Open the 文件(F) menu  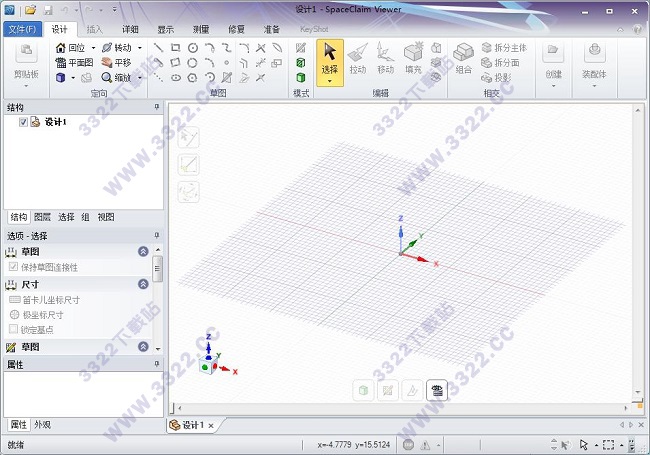coord(22,29)
